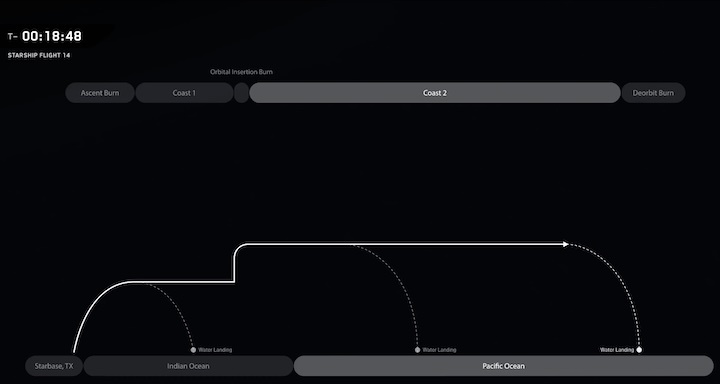
Task: Select the Deorbit Burn phase segment
Action: tap(653, 93)
